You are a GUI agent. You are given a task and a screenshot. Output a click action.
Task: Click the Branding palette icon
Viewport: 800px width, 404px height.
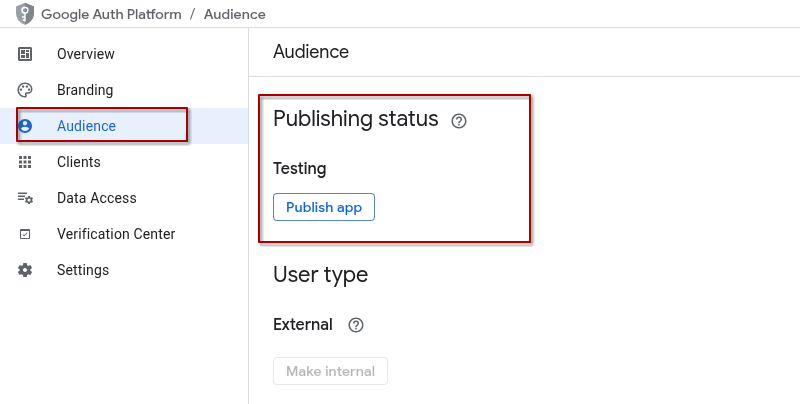25,90
